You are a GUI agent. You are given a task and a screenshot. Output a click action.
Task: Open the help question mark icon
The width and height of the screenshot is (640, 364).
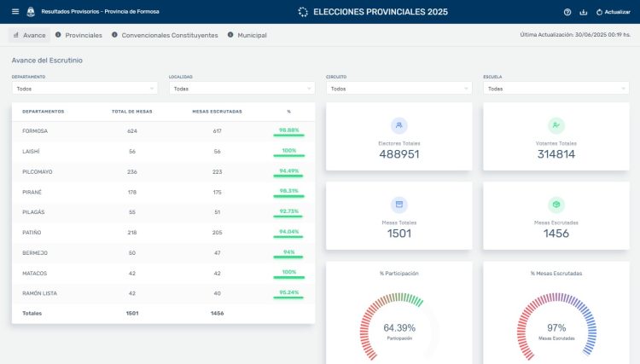pyautogui.click(x=567, y=12)
